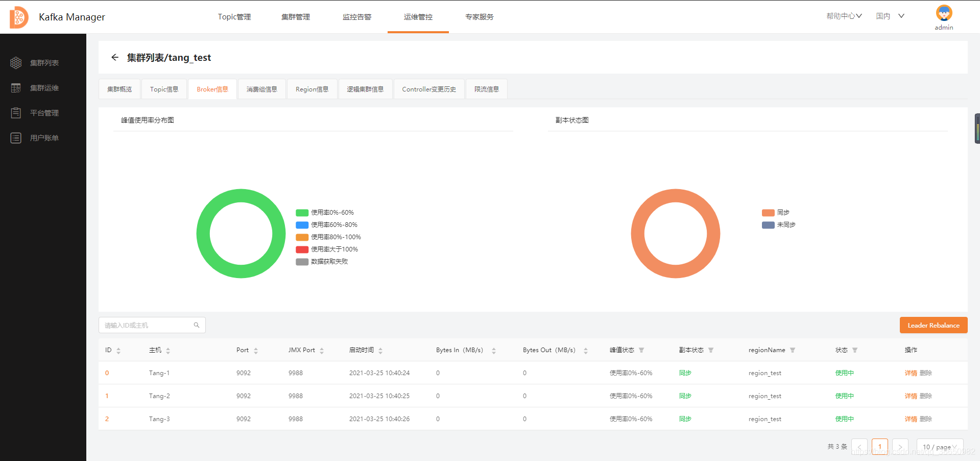980x461 pixels.
Task: Open broker ID 1 link
Action: pyautogui.click(x=107, y=396)
